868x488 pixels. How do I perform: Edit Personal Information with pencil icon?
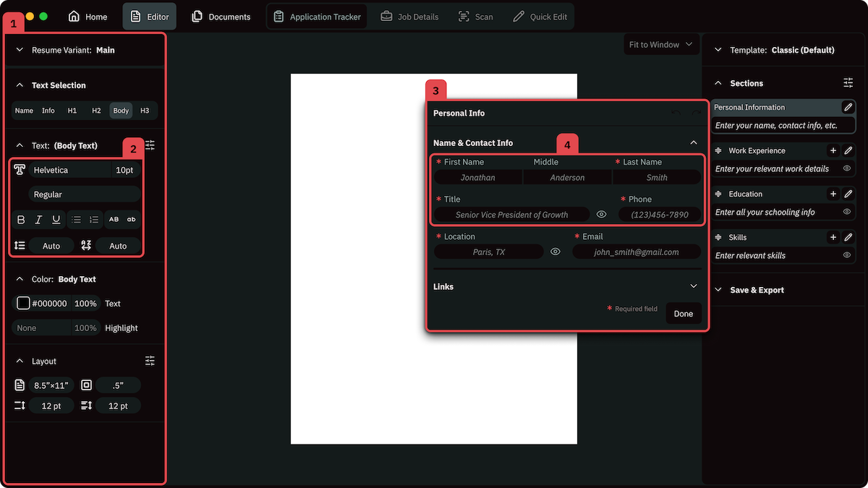(x=848, y=107)
